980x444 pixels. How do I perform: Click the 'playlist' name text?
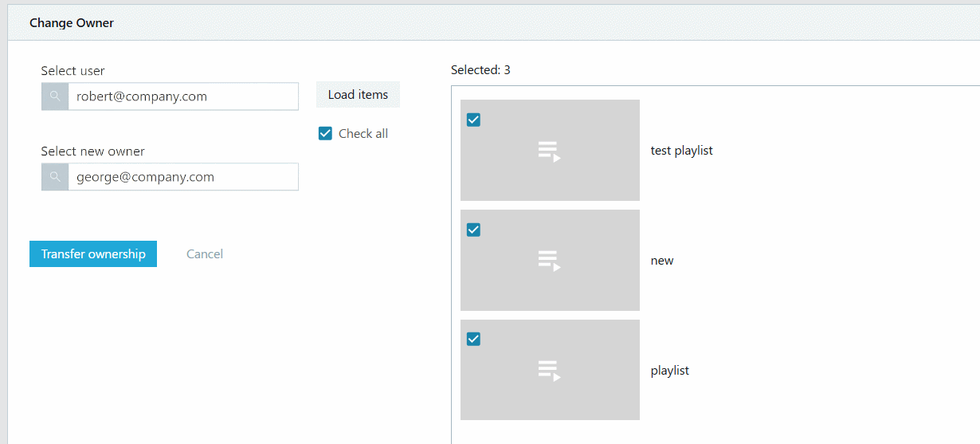(670, 371)
